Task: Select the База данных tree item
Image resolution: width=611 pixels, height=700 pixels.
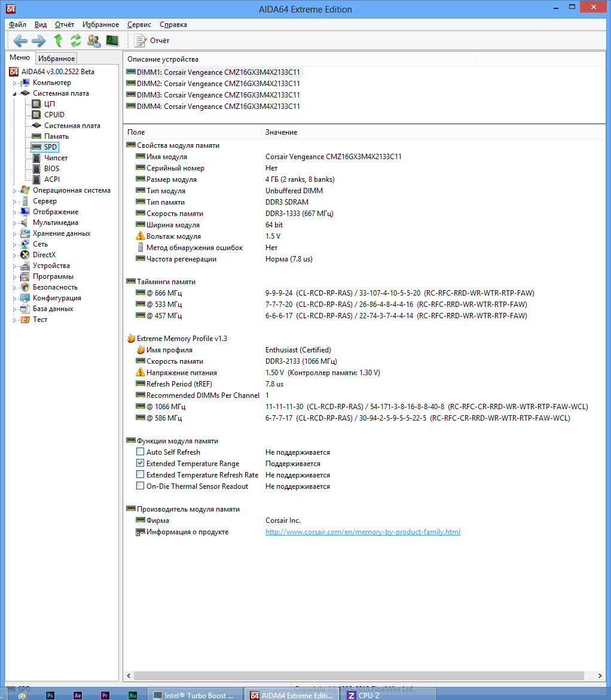Action: [x=53, y=309]
